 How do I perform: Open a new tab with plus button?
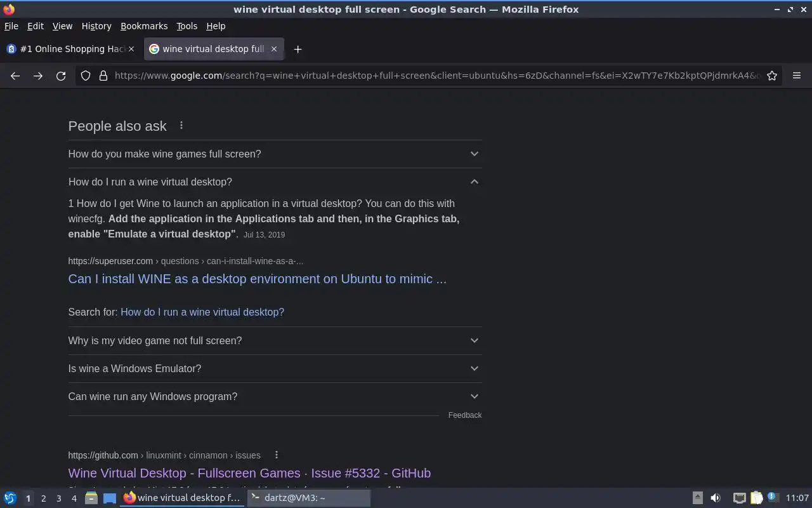click(298, 49)
